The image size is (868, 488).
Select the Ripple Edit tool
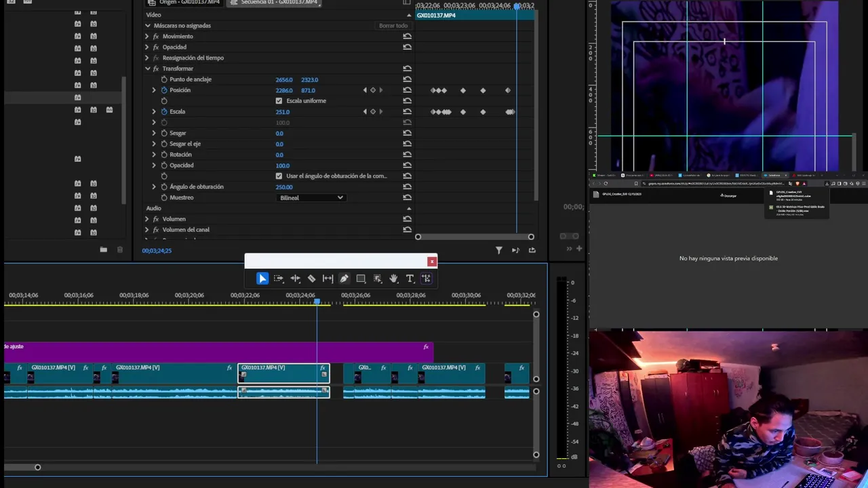click(x=295, y=279)
